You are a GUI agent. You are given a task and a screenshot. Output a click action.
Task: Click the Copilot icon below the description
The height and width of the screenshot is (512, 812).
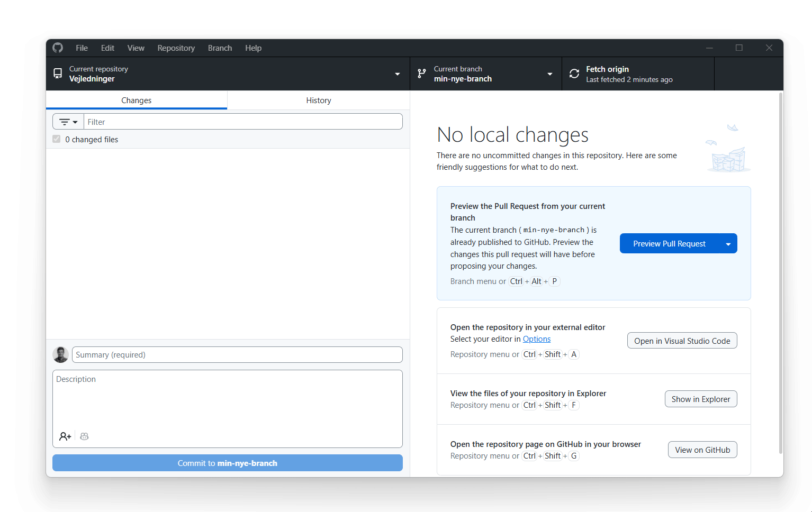click(84, 436)
